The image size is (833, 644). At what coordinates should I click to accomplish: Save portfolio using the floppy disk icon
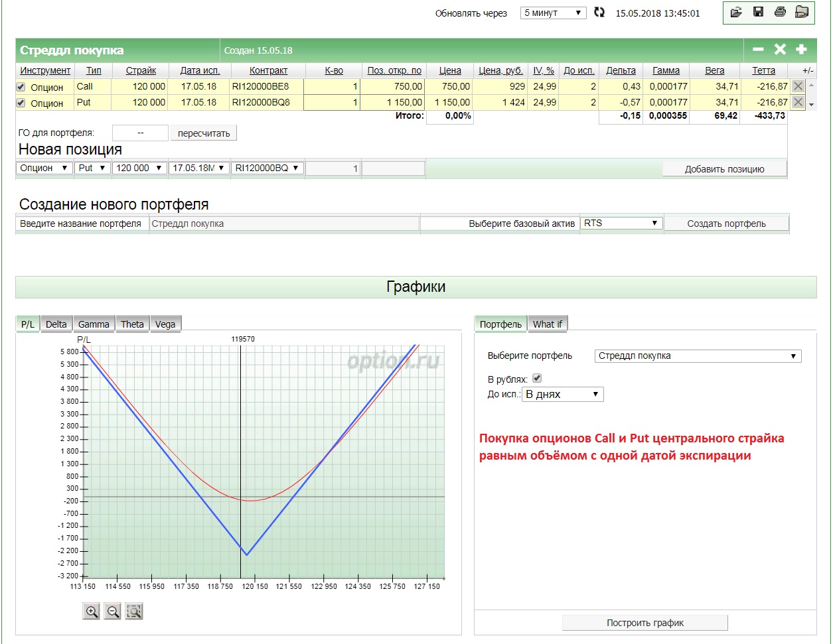(757, 12)
